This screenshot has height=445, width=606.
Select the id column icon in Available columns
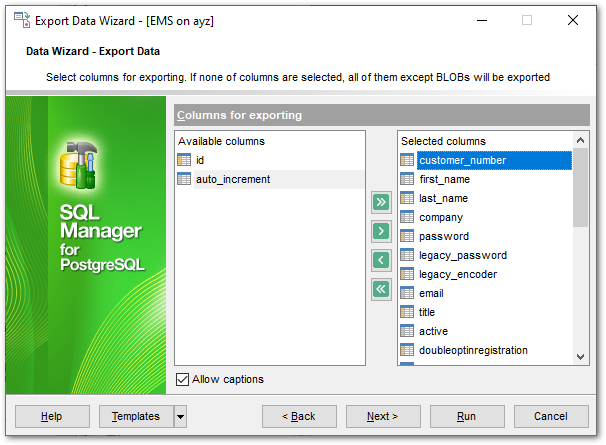(184, 160)
